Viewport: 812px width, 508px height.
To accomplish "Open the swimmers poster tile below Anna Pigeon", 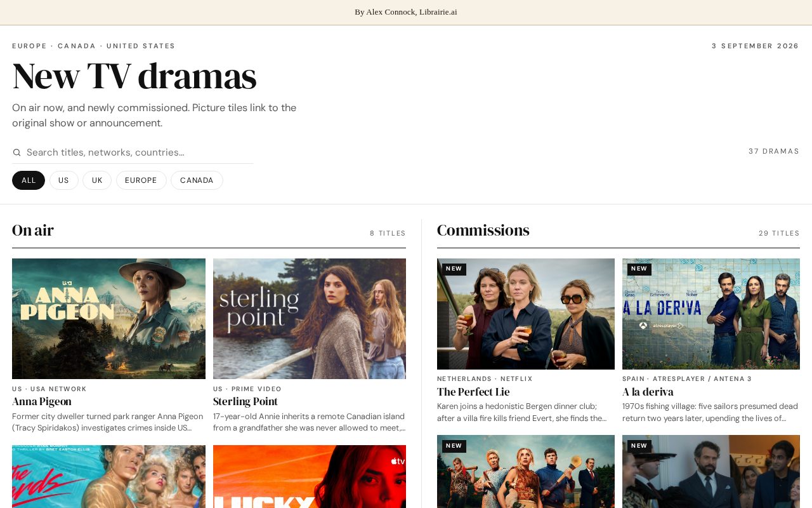I will tap(108, 476).
